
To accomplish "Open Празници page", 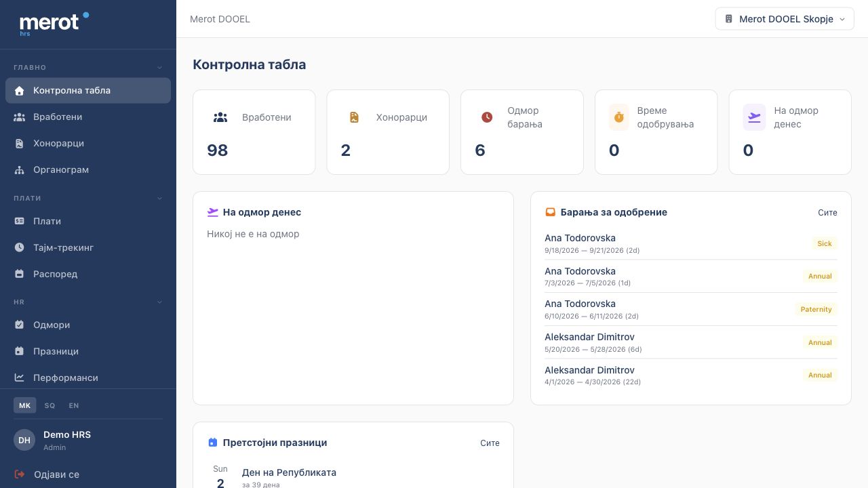I will [88, 351].
